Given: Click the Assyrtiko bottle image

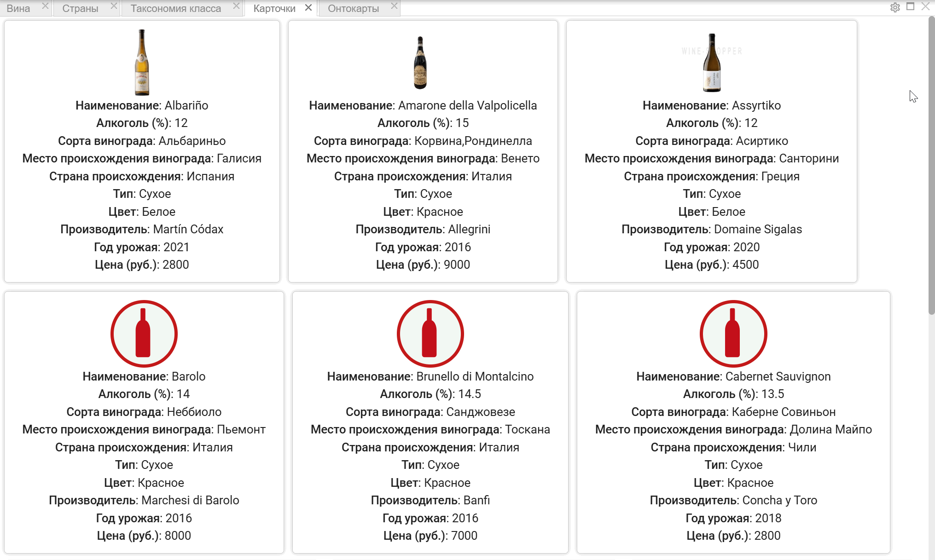Looking at the screenshot, I should pos(712,63).
